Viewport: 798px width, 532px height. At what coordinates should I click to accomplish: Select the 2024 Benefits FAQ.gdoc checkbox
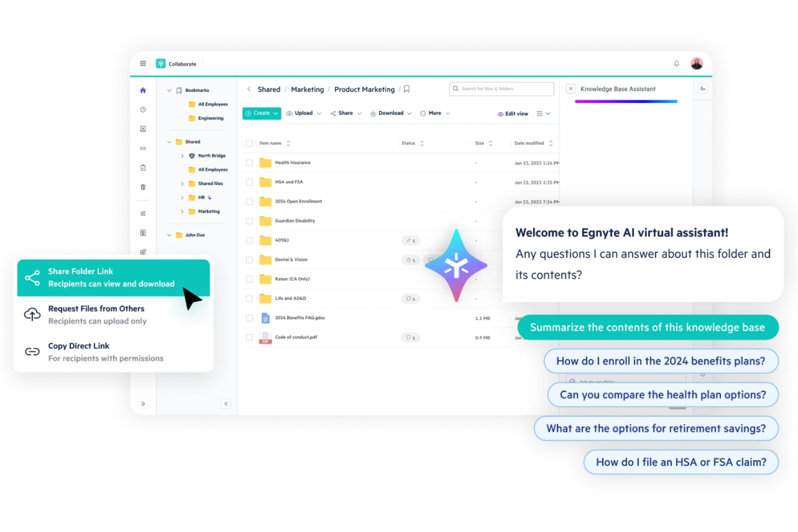point(249,317)
